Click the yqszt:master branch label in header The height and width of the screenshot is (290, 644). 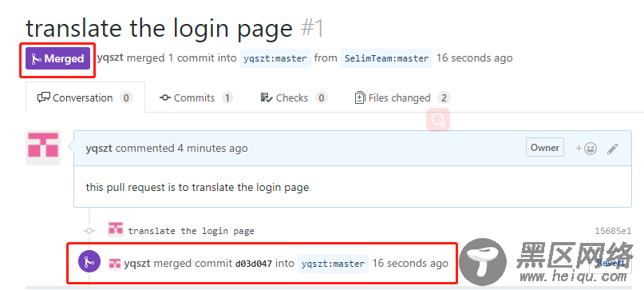click(275, 58)
